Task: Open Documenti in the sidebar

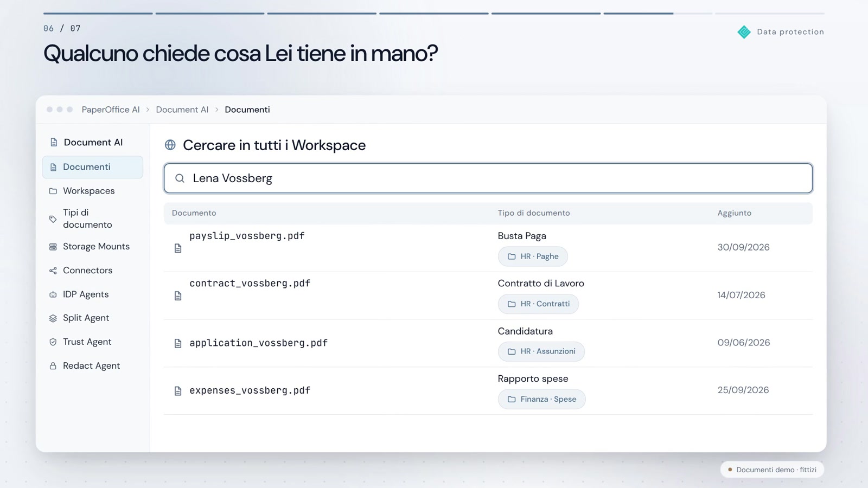Action: click(x=93, y=167)
